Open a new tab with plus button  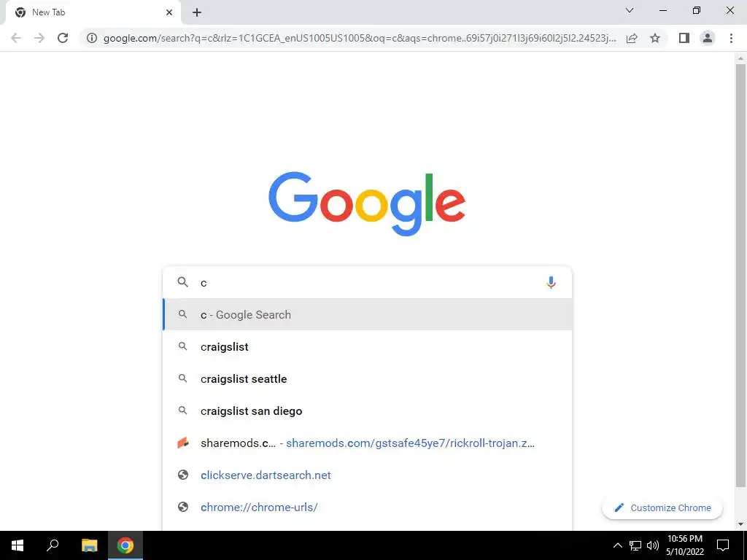point(197,12)
